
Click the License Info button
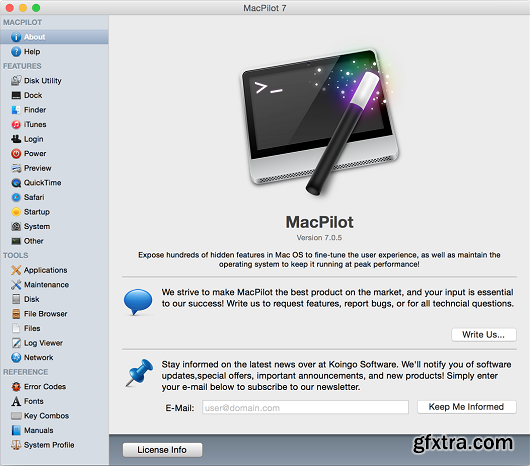click(x=162, y=450)
